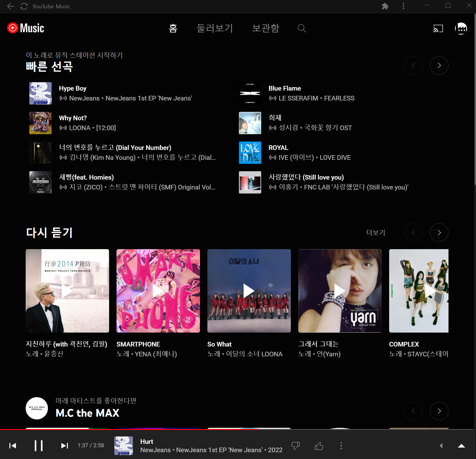Show next items in 빠른 선곡

439,66
